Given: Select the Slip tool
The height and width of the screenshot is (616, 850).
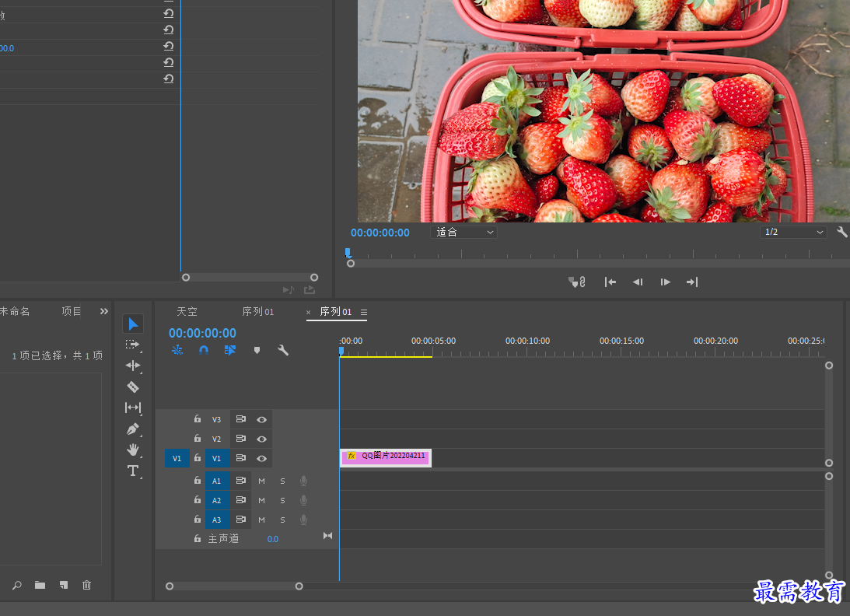Looking at the screenshot, I should tap(133, 408).
